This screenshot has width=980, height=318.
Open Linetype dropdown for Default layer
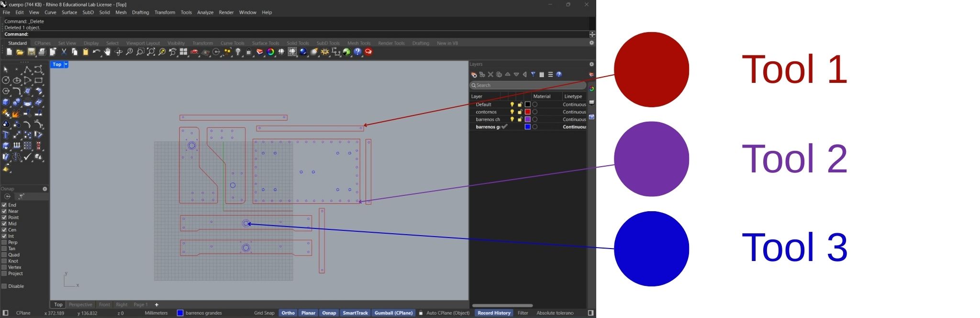pyautogui.click(x=574, y=104)
